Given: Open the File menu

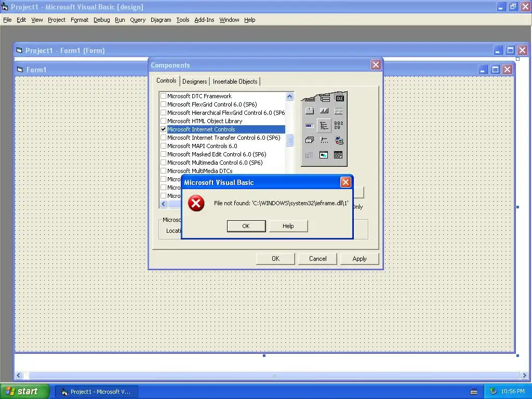Looking at the screenshot, I should (7, 20).
